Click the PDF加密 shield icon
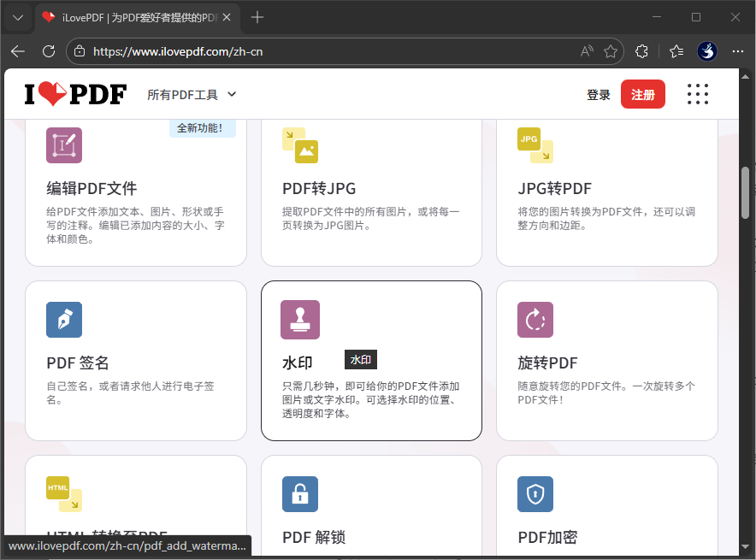756x560 pixels. (535, 493)
